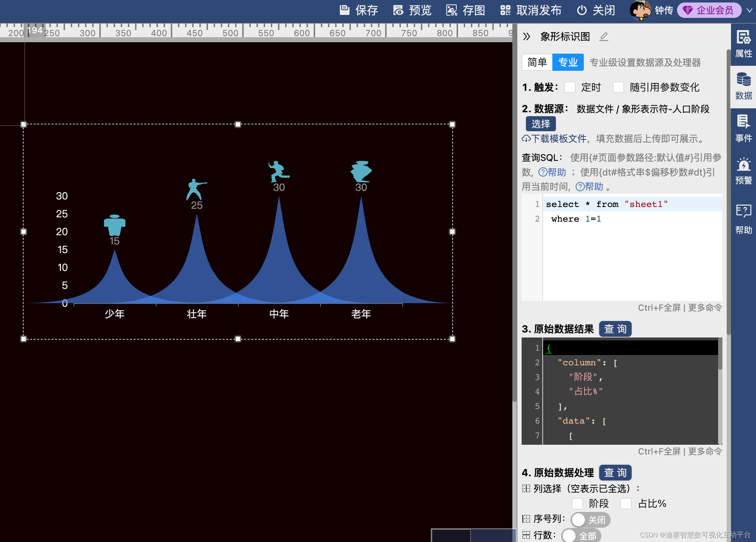Click the ruler position marker 194

pyautogui.click(x=35, y=30)
